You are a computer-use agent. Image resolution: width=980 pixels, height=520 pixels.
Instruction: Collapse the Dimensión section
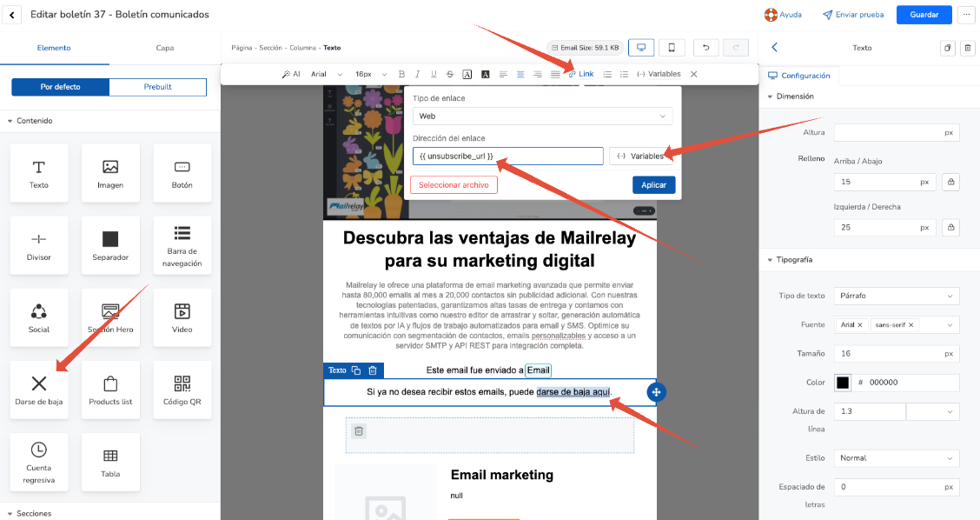(791, 97)
